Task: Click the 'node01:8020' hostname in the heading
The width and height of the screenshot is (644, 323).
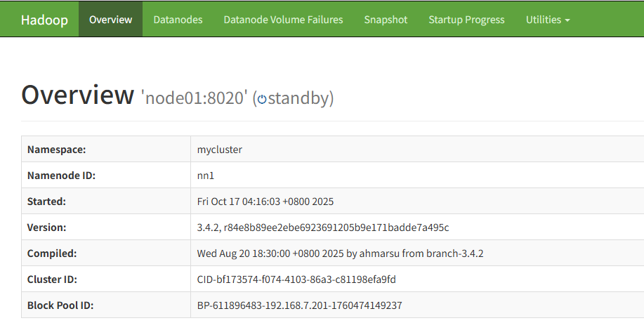Action: [x=195, y=98]
